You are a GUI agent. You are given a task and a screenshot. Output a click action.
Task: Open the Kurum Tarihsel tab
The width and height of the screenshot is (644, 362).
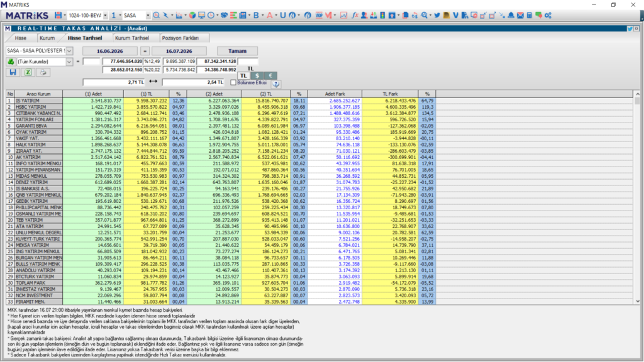pos(132,38)
